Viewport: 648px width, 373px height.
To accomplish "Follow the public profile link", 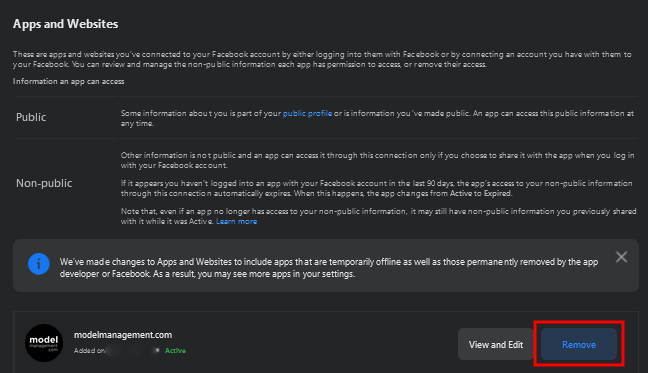I will [307, 113].
